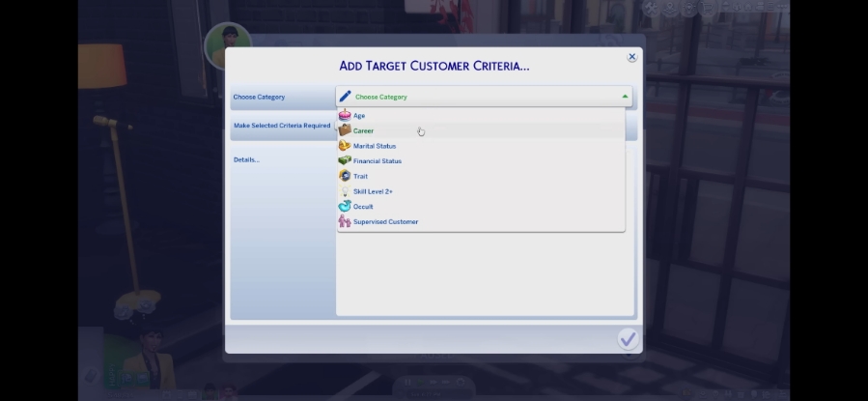Confirm criteria with the checkmark button

pos(628,339)
